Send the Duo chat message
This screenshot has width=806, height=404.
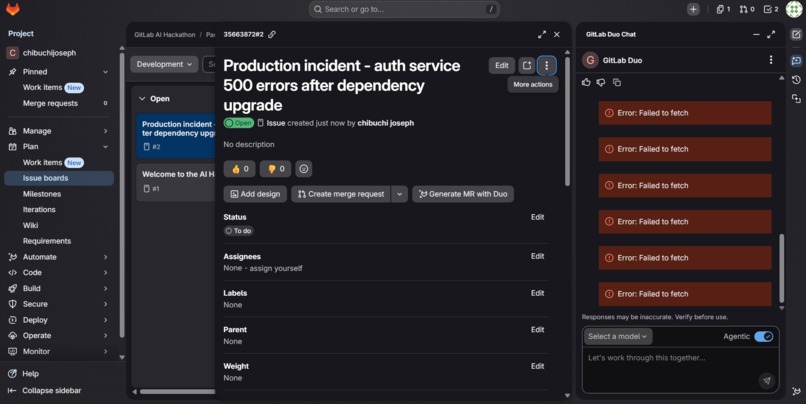(x=766, y=380)
